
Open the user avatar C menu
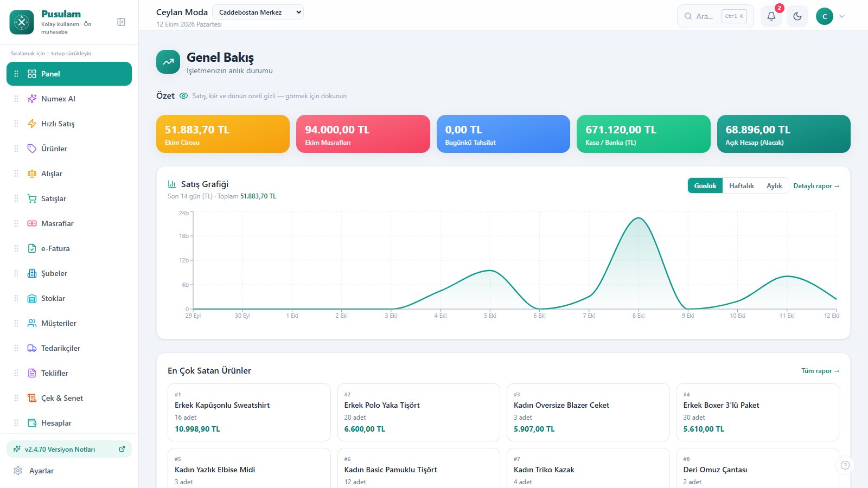tap(825, 16)
